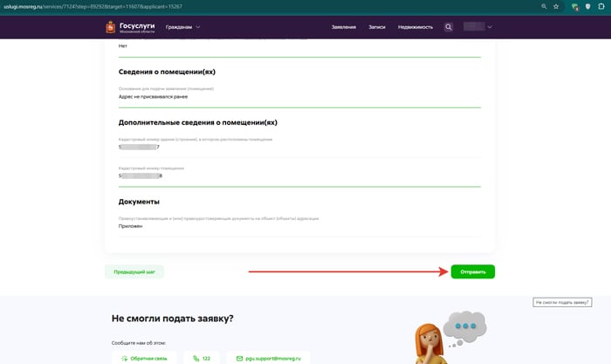Expand the user profile menu chevron
This screenshot has height=364, width=611.
click(490, 27)
